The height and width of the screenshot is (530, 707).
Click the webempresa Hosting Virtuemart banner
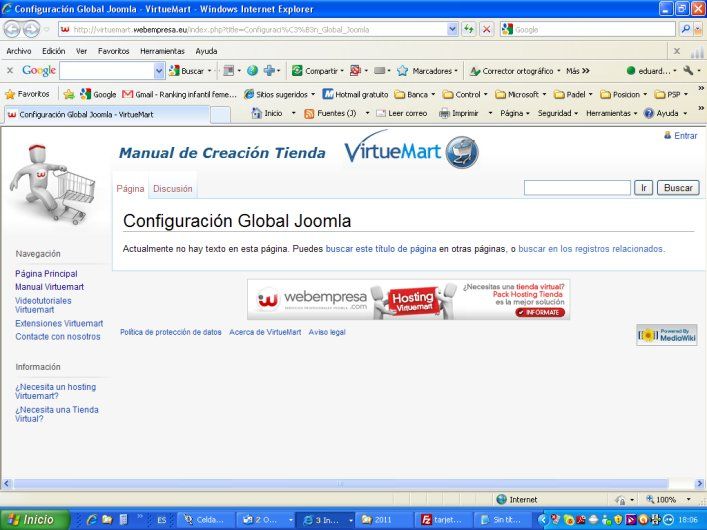[x=409, y=300]
